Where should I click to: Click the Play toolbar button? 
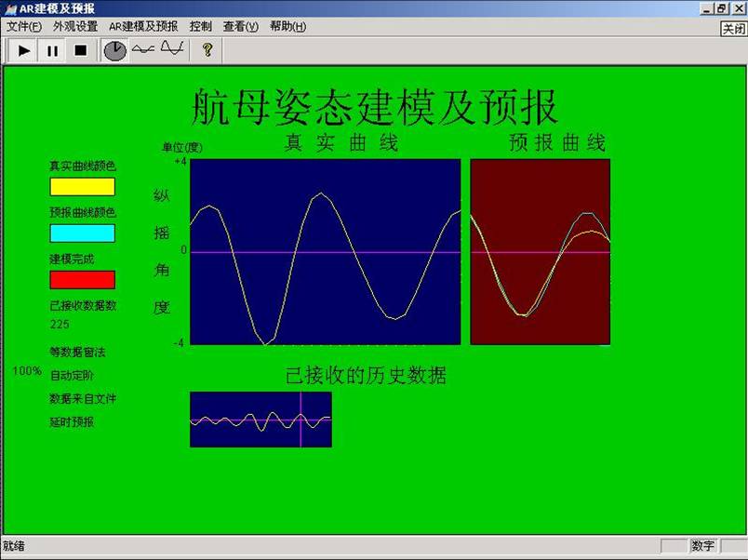[23, 50]
